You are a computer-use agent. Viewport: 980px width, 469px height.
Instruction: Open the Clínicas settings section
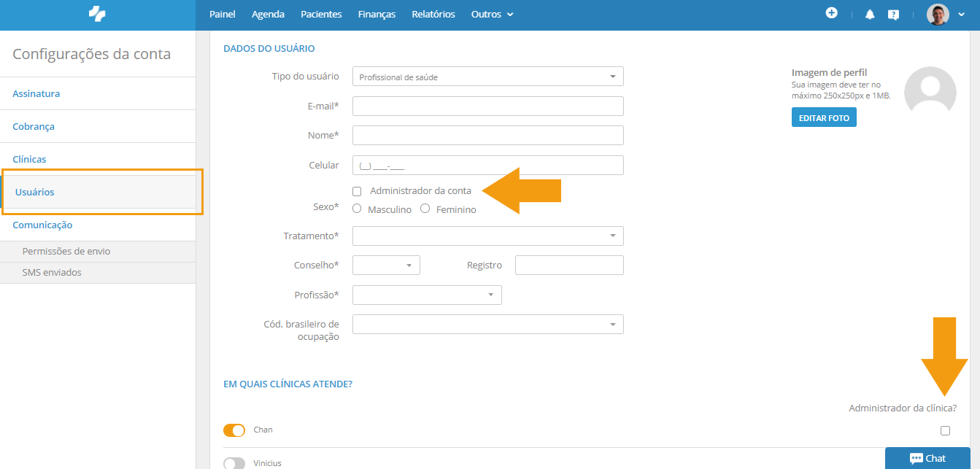point(98,159)
